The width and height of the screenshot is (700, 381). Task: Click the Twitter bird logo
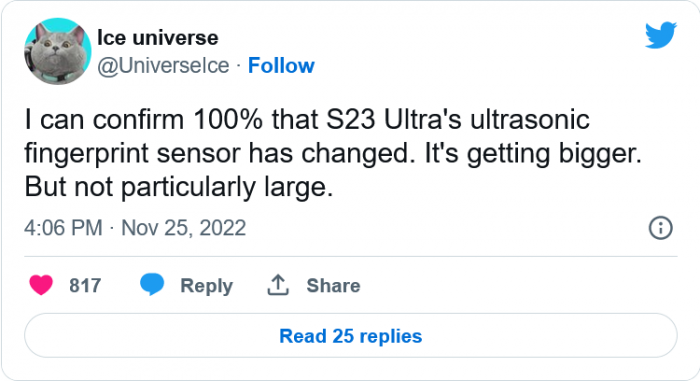coord(661,34)
